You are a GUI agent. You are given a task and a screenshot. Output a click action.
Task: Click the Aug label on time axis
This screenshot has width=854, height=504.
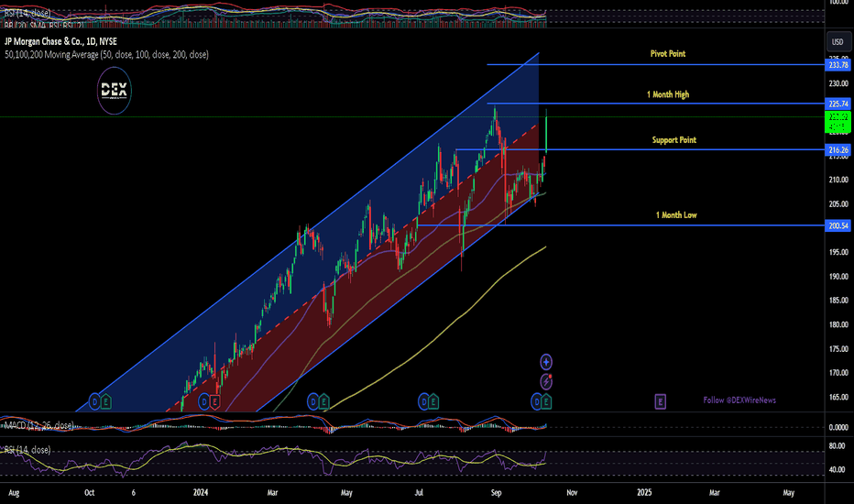point(14,493)
